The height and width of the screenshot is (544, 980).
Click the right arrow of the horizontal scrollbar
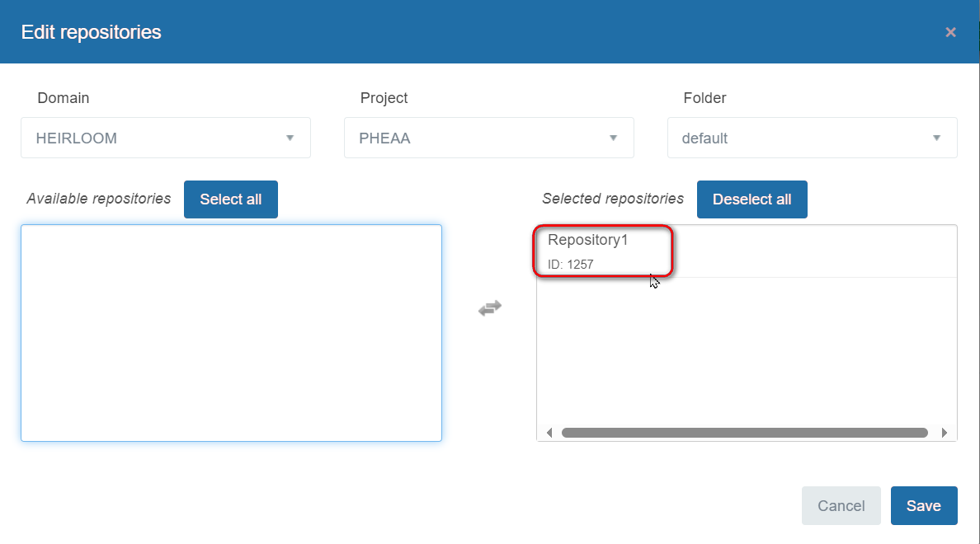coord(945,432)
